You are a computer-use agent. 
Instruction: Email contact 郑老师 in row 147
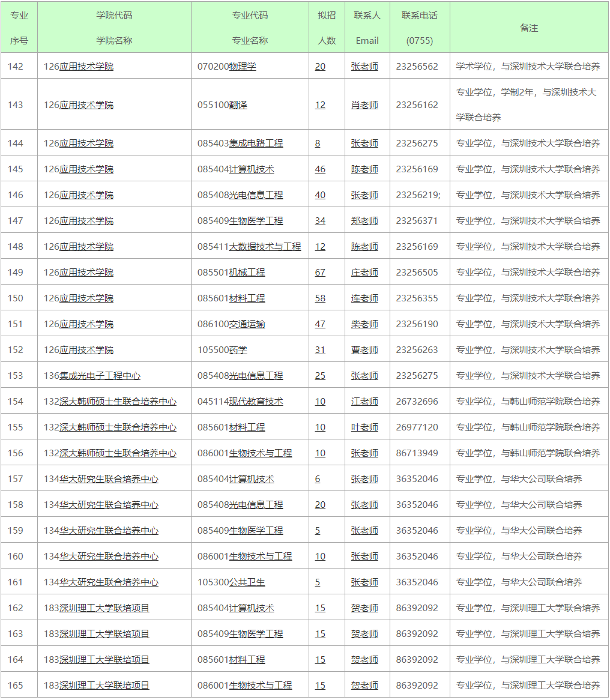click(364, 221)
